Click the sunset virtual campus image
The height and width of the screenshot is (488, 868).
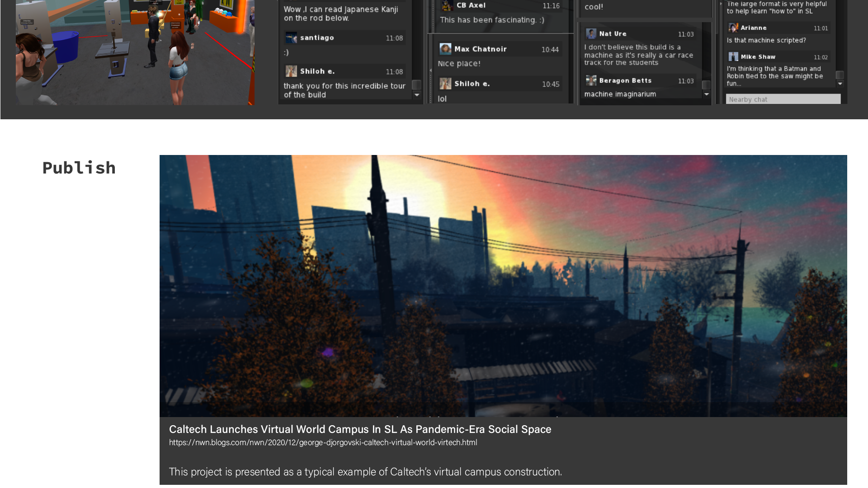coord(503,286)
